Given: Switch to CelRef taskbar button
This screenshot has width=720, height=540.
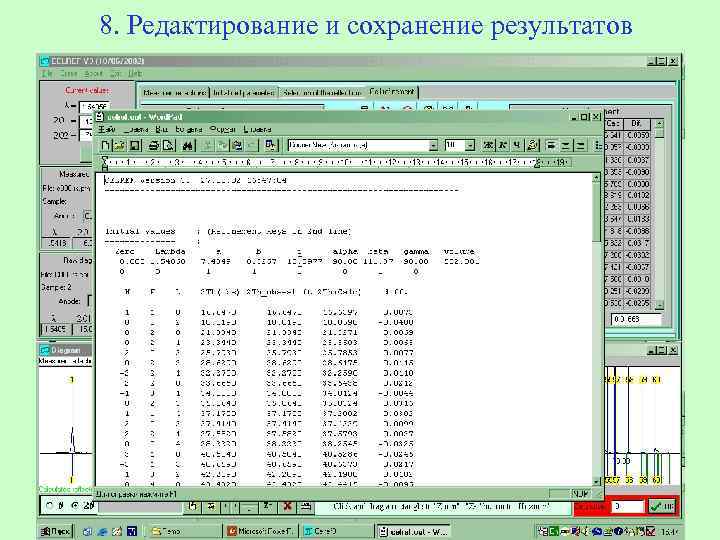Looking at the screenshot, I should pos(337,531).
